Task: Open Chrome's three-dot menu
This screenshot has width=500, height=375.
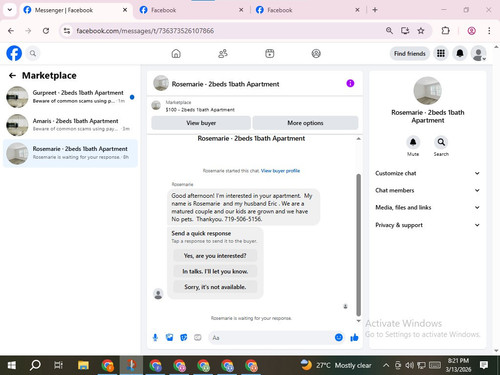Action: 489,31
